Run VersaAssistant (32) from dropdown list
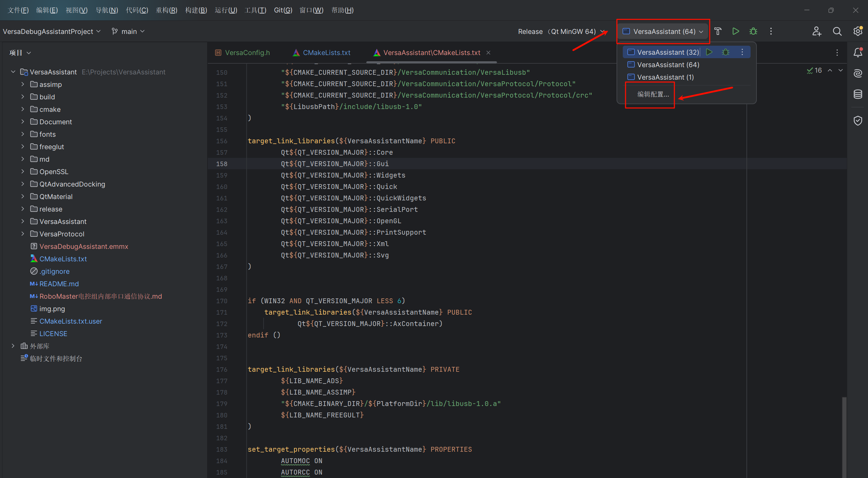 coord(709,52)
